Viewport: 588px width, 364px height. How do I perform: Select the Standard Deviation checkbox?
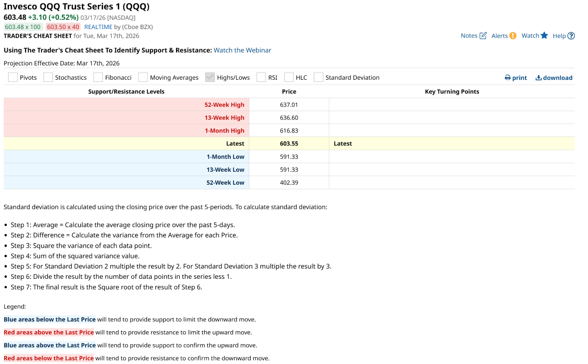pos(319,77)
